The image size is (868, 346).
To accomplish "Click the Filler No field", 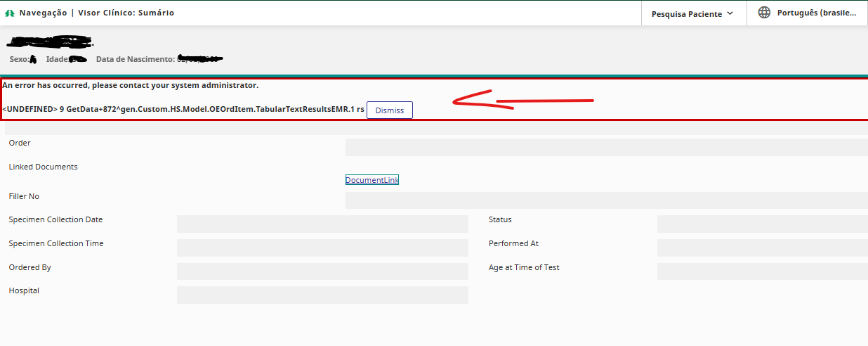I will point(606,200).
